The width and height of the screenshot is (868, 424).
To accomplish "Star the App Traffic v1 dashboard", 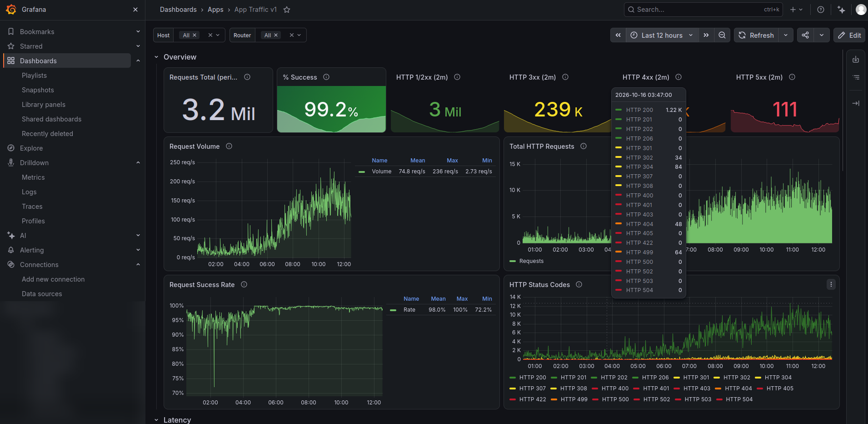I will coord(287,10).
